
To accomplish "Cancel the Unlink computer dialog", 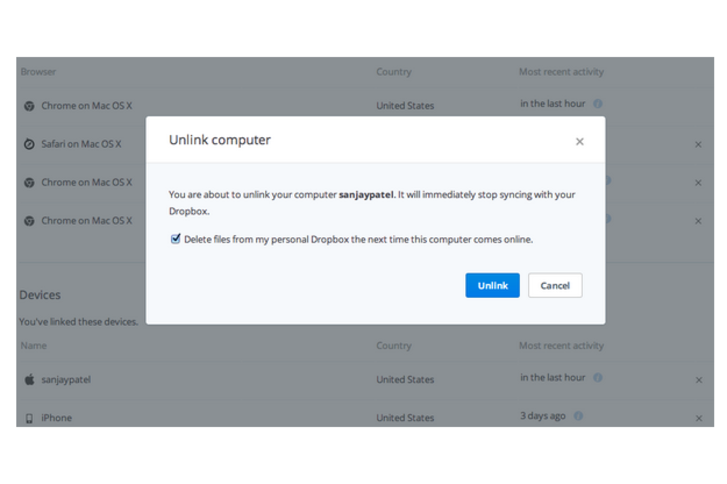I will 555,285.
